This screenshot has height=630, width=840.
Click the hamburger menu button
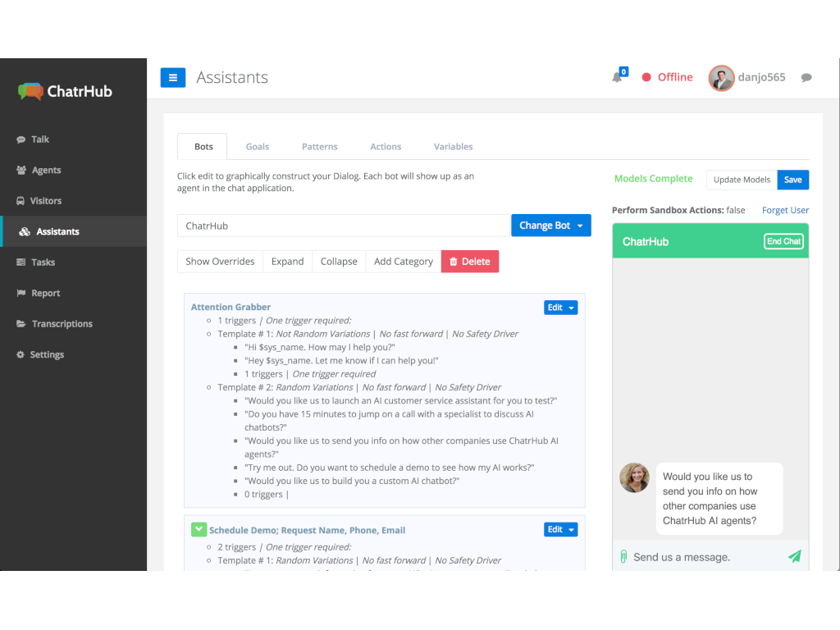(x=172, y=78)
